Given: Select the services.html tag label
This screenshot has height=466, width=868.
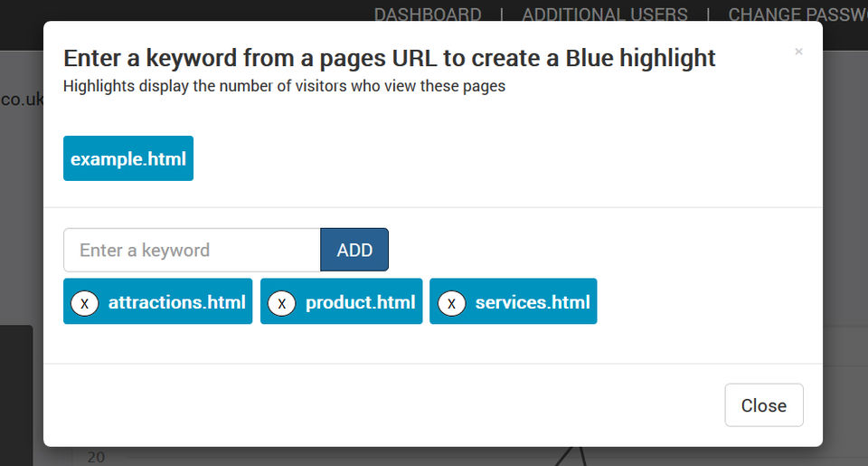Looking at the screenshot, I should click(x=532, y=302).
